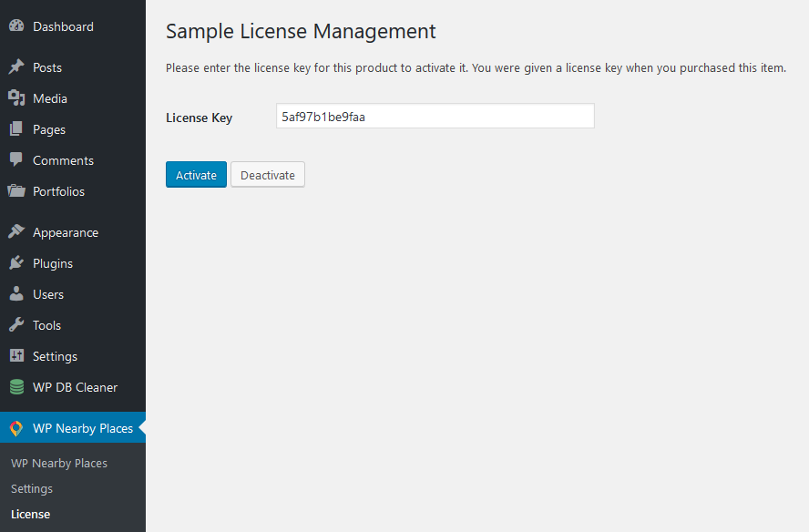Click the Pages icon in sidebar

click(x=16, y=129)
